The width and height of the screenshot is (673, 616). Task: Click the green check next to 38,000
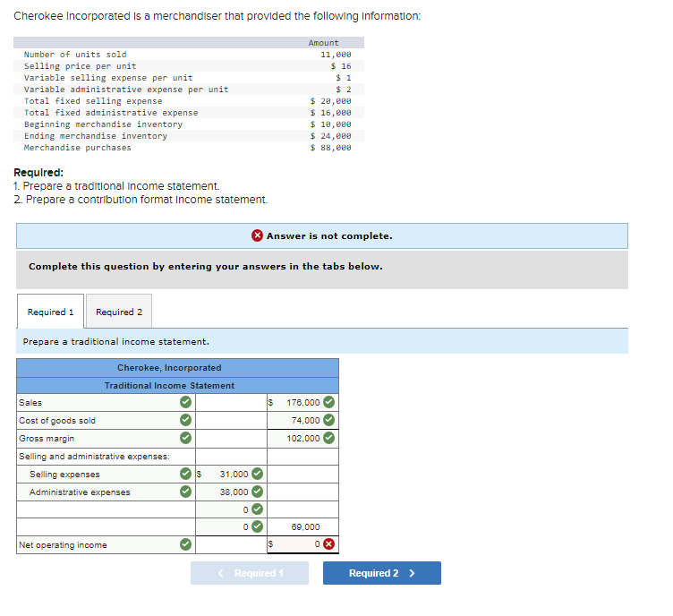(257, 492)
